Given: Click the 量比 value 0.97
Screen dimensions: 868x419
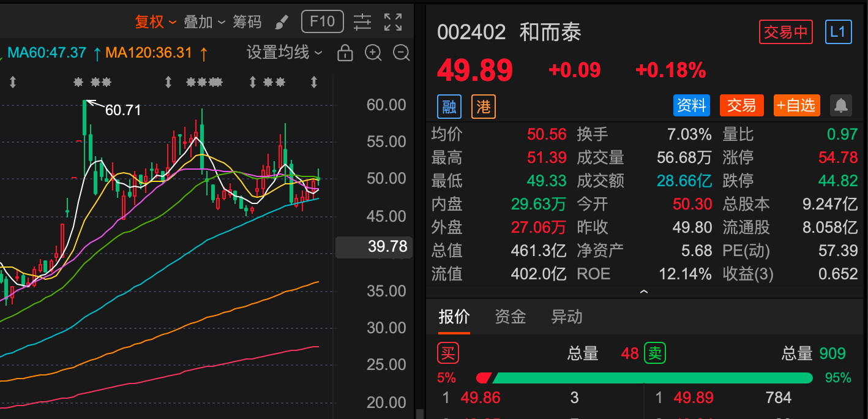Looking at the screenshot, I should coord(842,135).
